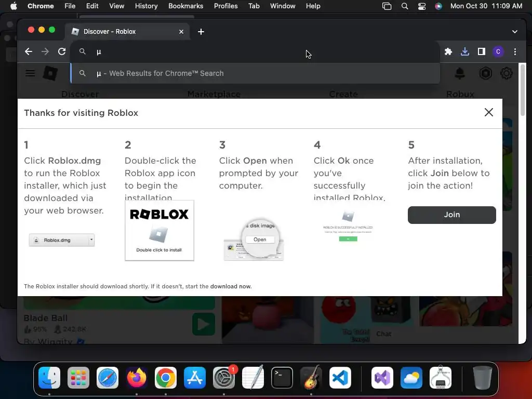532x399 pixels.
Task: Expand the tab search chevron
Action: point(515,32)
